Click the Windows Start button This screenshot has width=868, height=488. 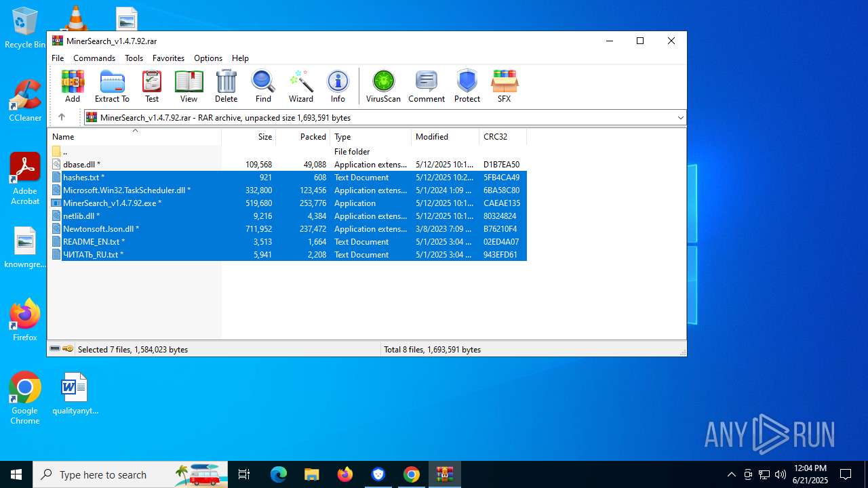pos(16,474)
